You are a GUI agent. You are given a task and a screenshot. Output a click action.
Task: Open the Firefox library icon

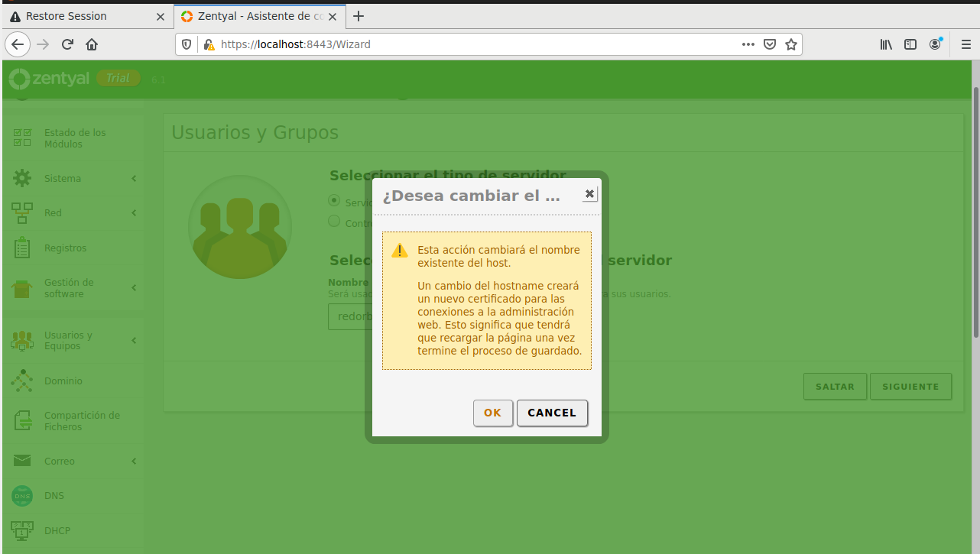click(x=886, y=44)
